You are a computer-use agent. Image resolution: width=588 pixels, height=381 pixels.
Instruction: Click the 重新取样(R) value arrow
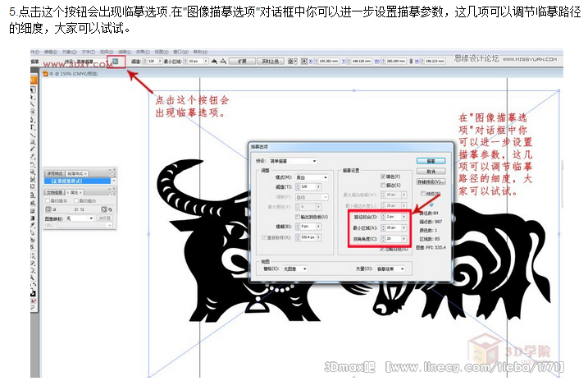319,237
